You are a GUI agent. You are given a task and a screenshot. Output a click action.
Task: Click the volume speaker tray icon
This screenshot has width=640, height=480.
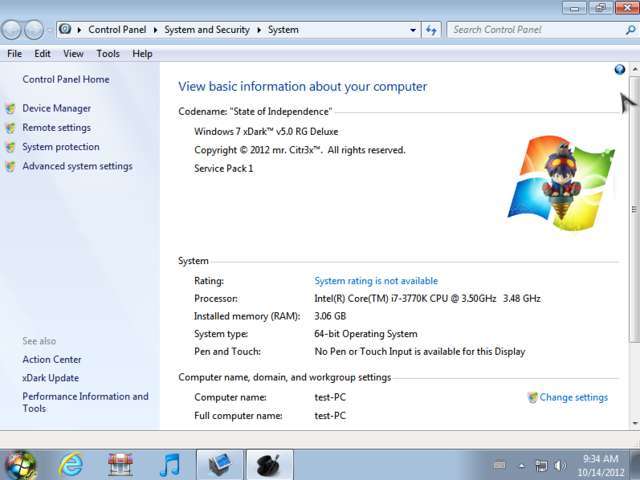pyautogui.click(x=560, y=465)
